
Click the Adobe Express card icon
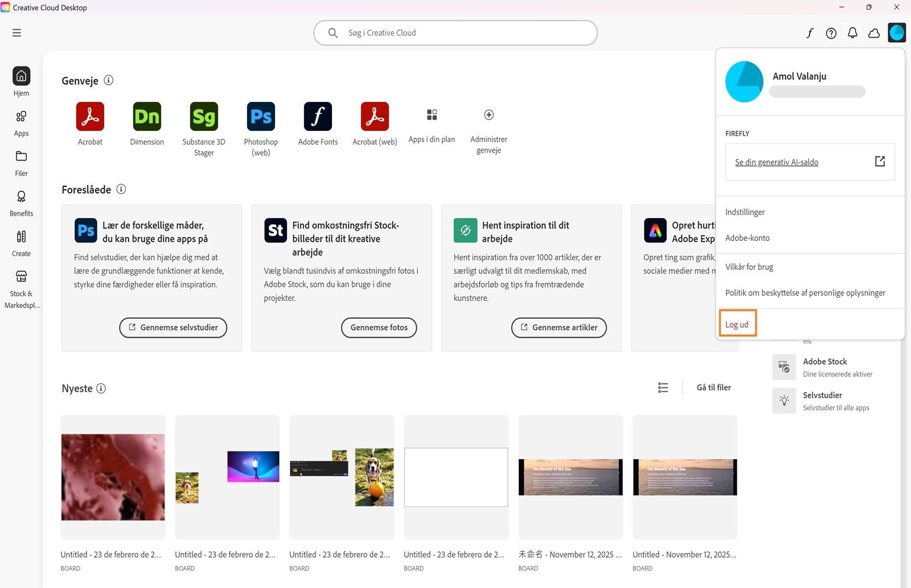(655, 231)
